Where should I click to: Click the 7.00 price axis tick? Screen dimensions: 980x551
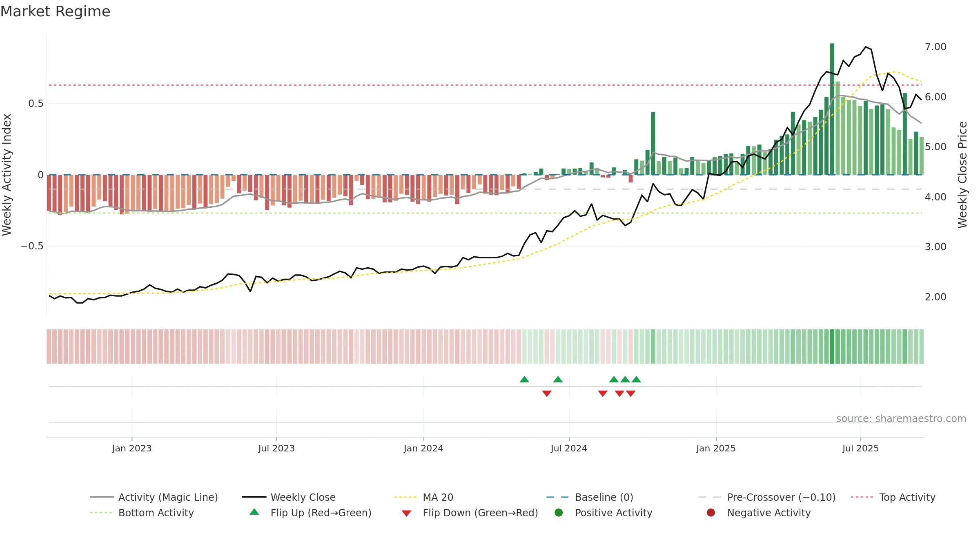[x=935, y=47]
